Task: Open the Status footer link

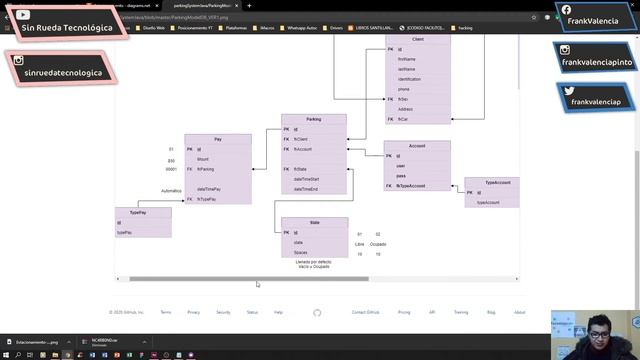Action: point(252,312)
